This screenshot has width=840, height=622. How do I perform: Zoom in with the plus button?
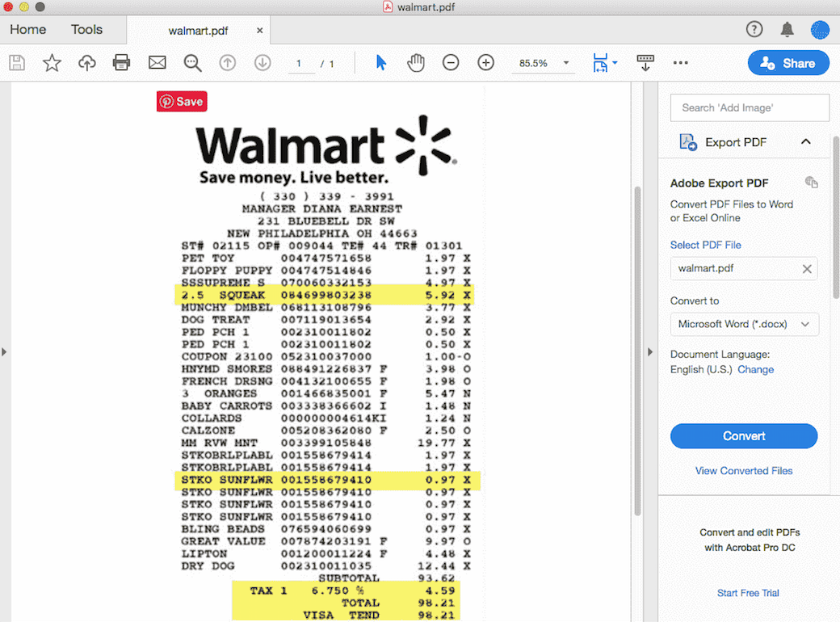(486, 63)
